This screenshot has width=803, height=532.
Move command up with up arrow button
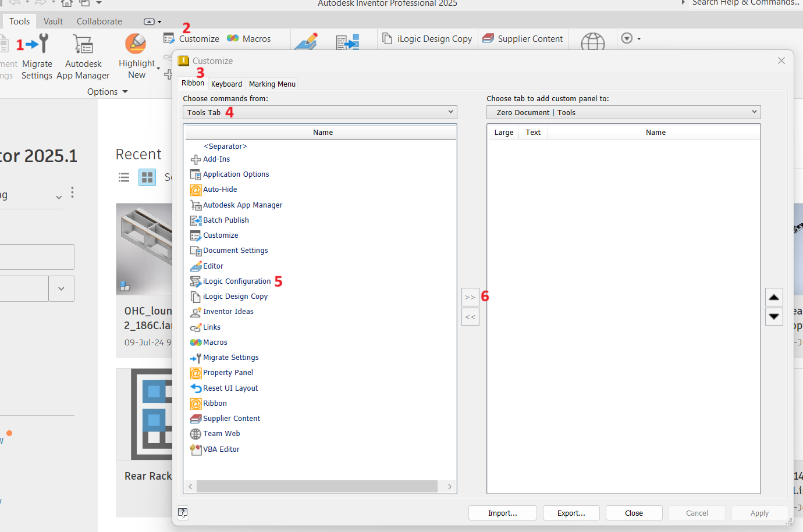pyautogui.click(x=774, y=297)
